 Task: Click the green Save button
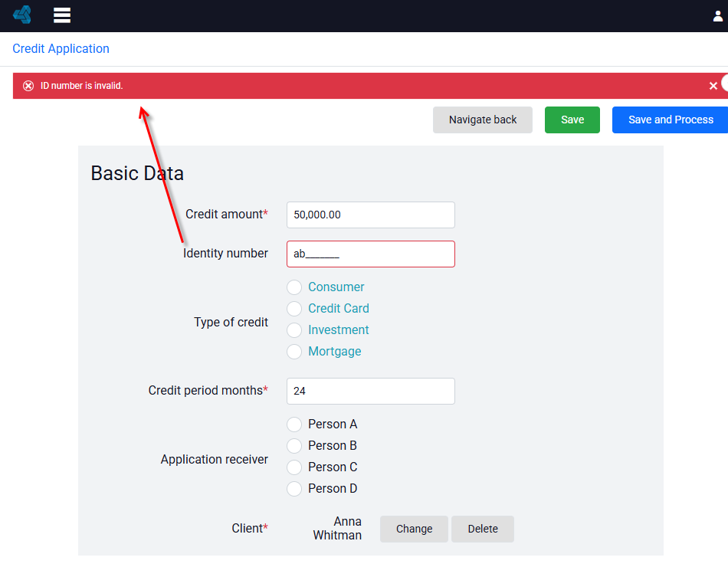tap(572, 120)
